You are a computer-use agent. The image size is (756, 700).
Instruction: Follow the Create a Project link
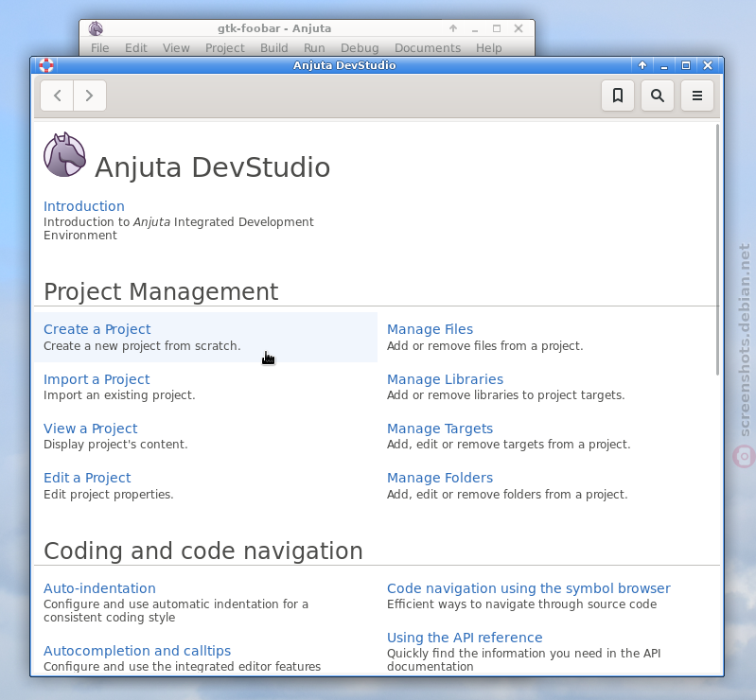click(97, 329)
